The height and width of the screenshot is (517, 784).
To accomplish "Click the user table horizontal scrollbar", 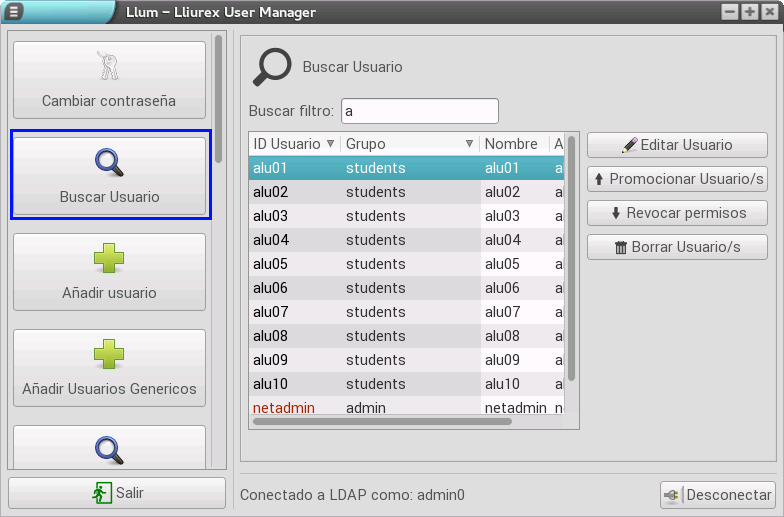I will (x=382, y=422).
